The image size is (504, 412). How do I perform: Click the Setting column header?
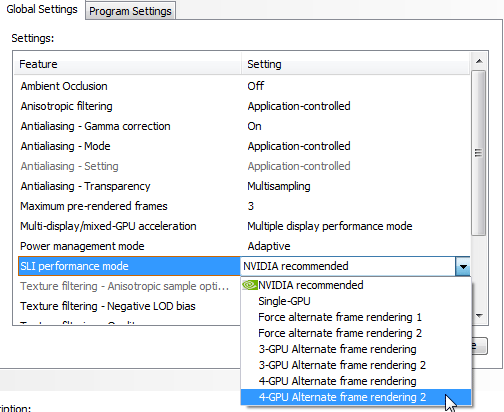click(355, 64)
